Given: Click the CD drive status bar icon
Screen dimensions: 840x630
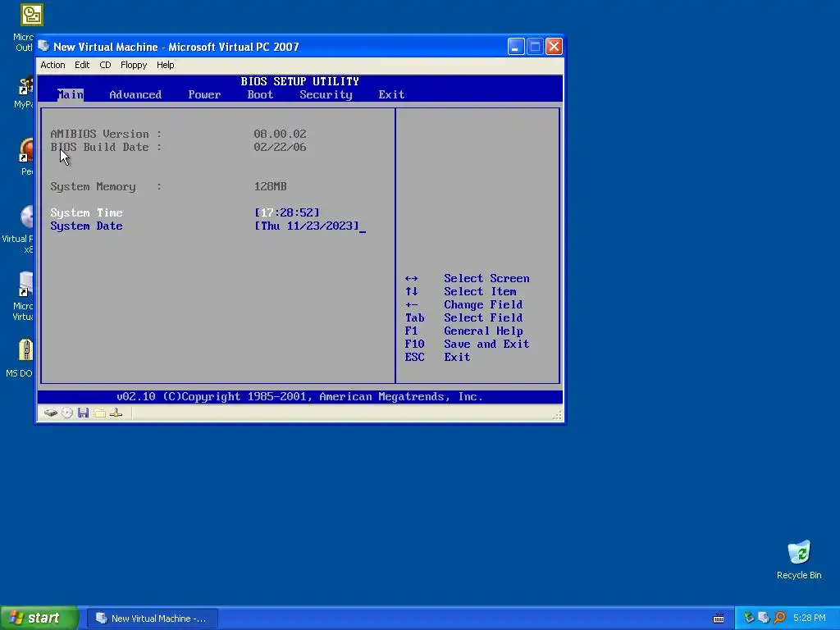Looking at the screenshot, I should click(x=67, y=413).
